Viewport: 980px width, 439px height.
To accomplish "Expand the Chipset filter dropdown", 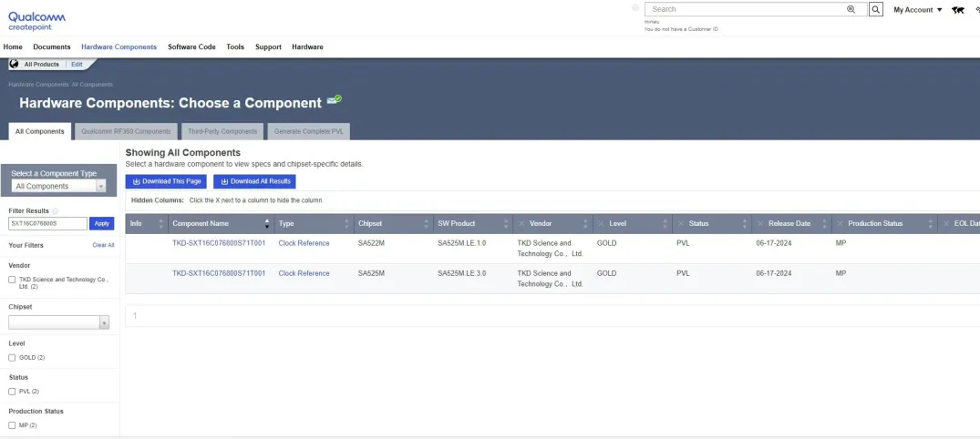I will coord(59,322).
